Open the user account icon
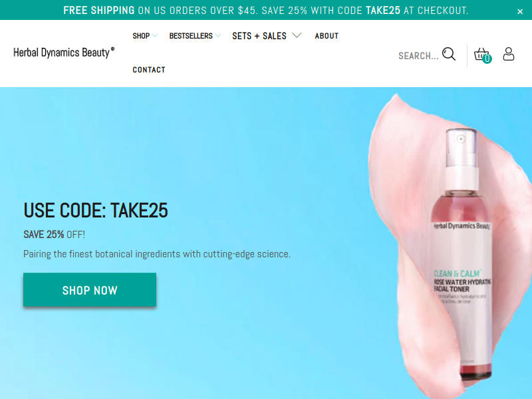532x399 pixels. tap(508, 54)
